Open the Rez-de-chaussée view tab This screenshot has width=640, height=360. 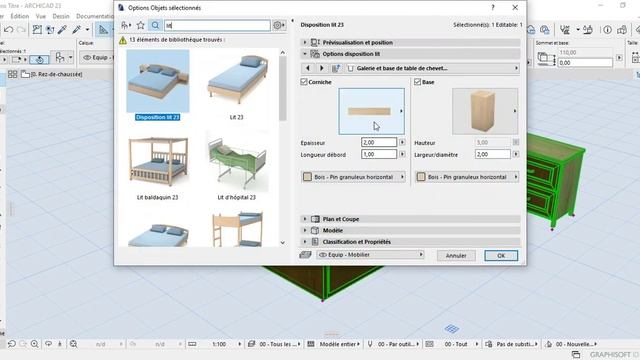[51, 74]
